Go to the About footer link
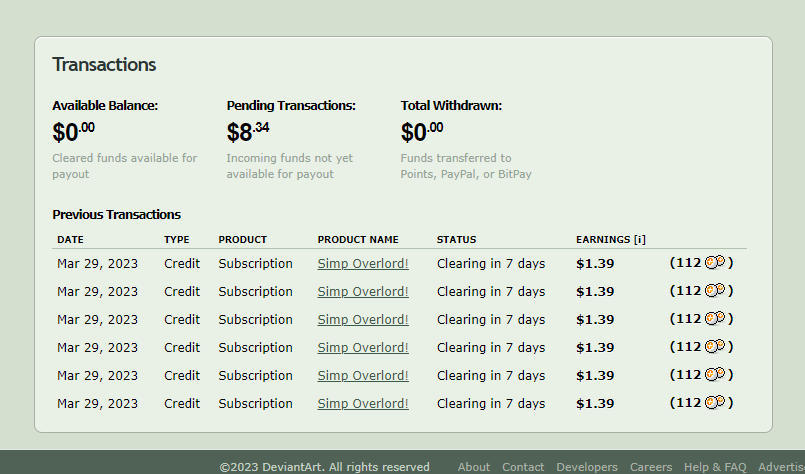This screenshot has height=474, width=805. pyautogui.click(x=474, y=467)
